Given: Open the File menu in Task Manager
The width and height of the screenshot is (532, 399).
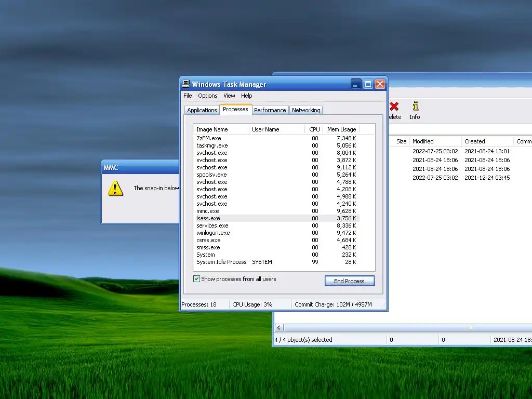Looking at the screenshot, I should pos(188,96).
